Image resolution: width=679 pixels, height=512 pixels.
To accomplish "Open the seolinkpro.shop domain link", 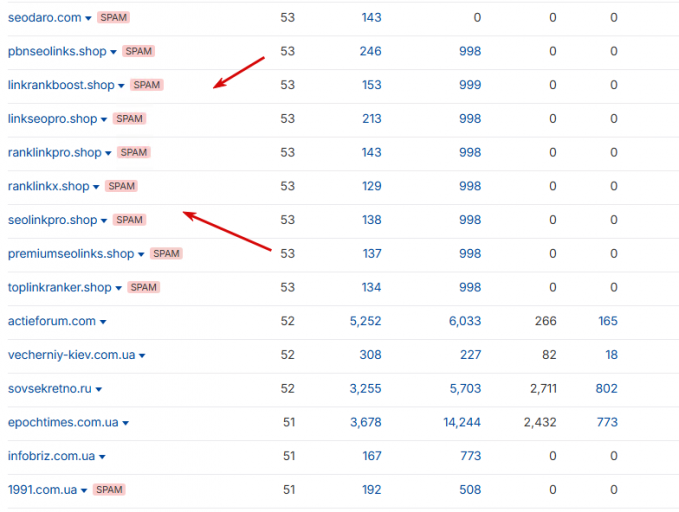I will pos(52,220).
